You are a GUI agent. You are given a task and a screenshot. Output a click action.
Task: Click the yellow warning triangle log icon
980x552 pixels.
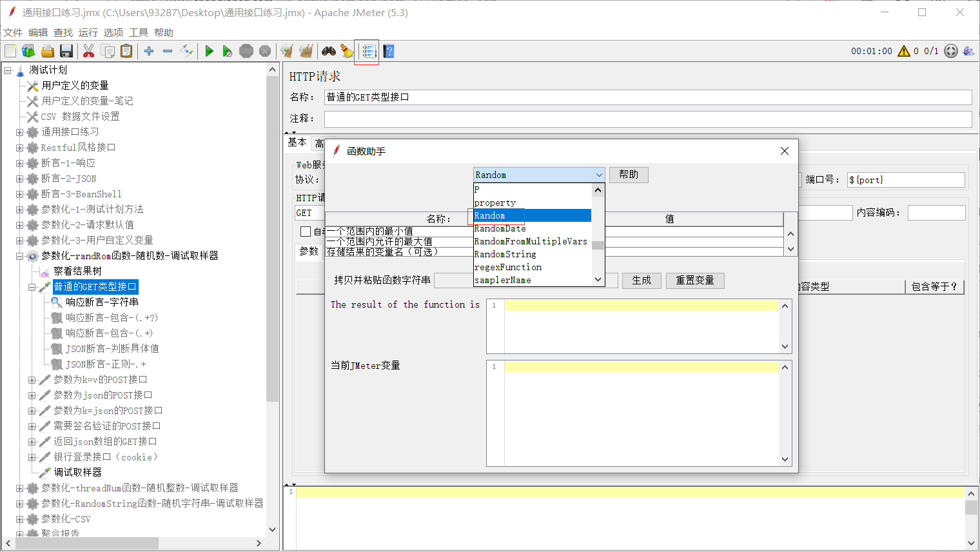tap(904, 51)
